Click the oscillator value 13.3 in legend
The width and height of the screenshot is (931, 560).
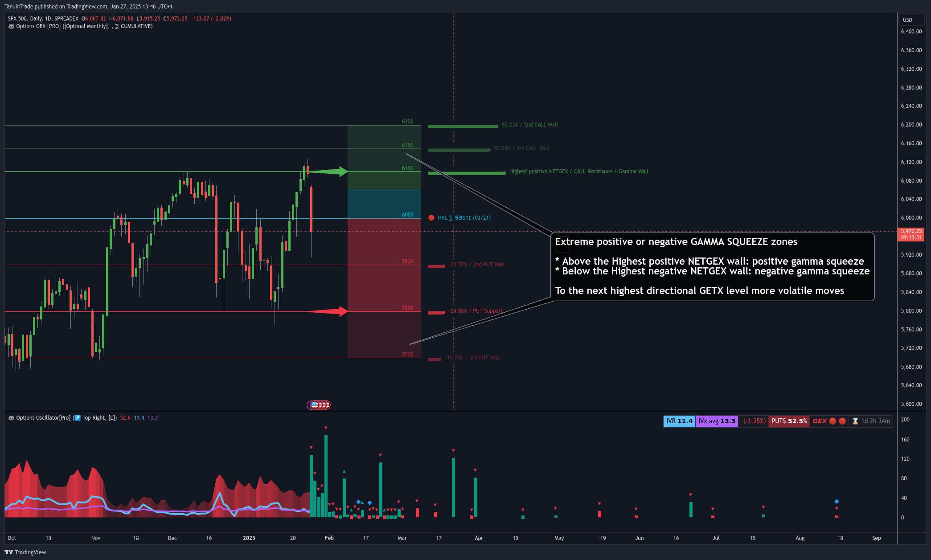152,418
